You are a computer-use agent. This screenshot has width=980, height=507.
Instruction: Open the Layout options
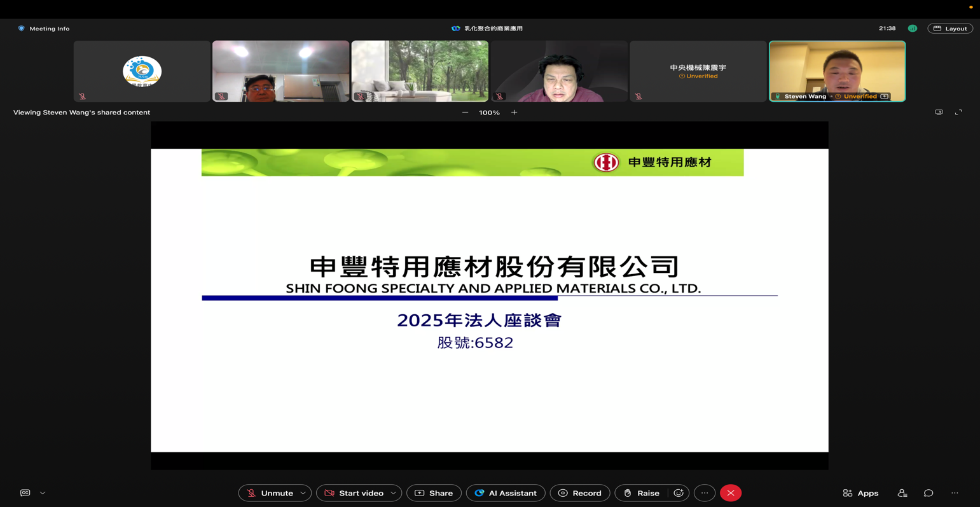tap(950, 29)
